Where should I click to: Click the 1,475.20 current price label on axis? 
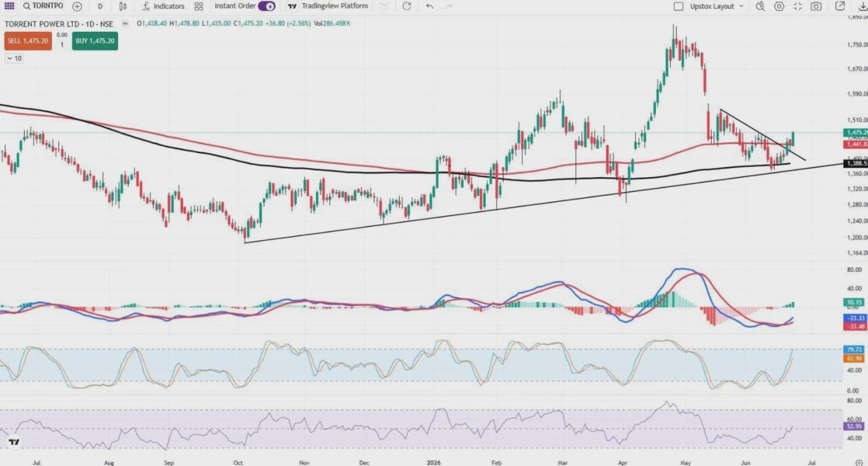(x=856, y=133)
